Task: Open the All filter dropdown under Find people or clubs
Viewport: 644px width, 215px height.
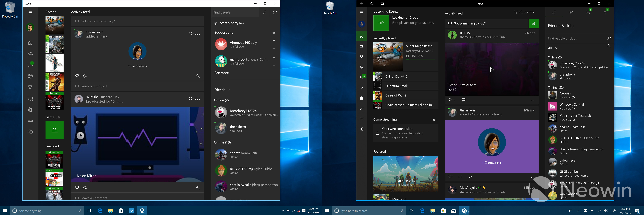Action: [553, 48]
